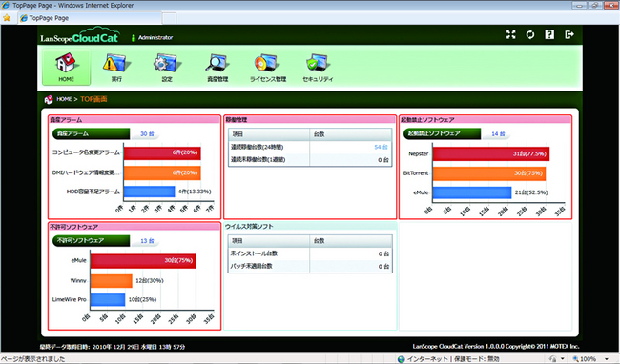
Task: Click the 13 台 unauthorized software count
Action: tap(147, 241)
